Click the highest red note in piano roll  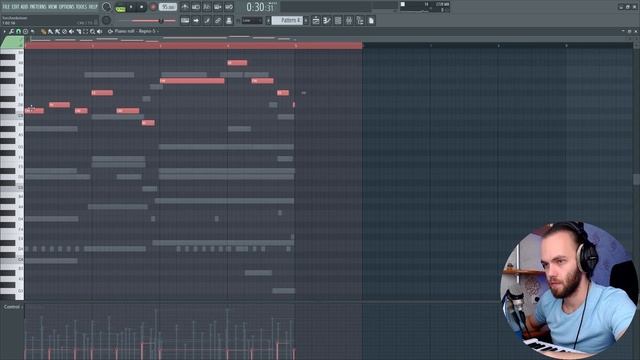[237, 63]
